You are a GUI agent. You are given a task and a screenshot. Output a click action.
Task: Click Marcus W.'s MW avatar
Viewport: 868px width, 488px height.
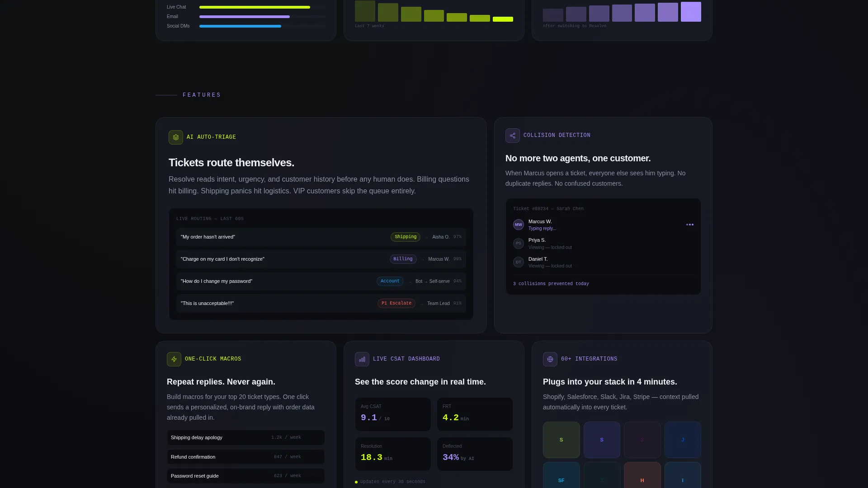coord(519,225)
